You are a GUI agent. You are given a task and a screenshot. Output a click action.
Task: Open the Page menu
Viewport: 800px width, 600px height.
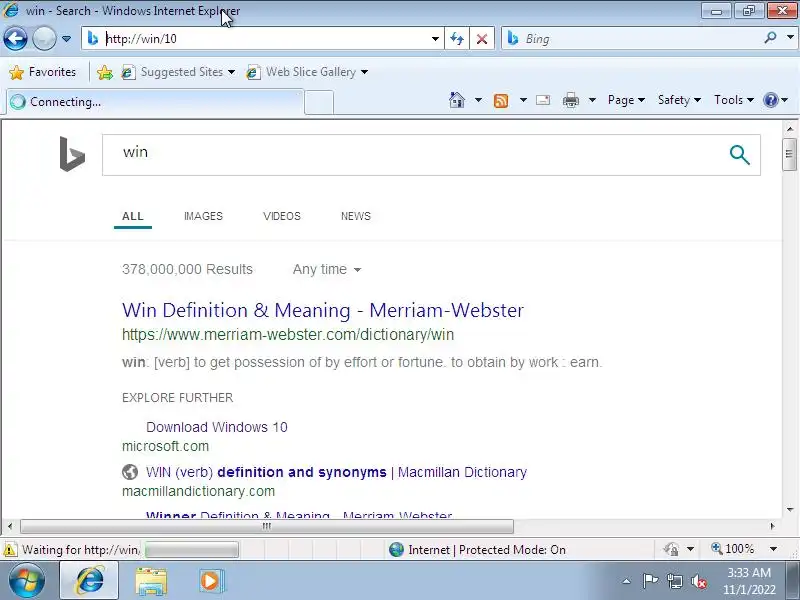tap(626, 100)
